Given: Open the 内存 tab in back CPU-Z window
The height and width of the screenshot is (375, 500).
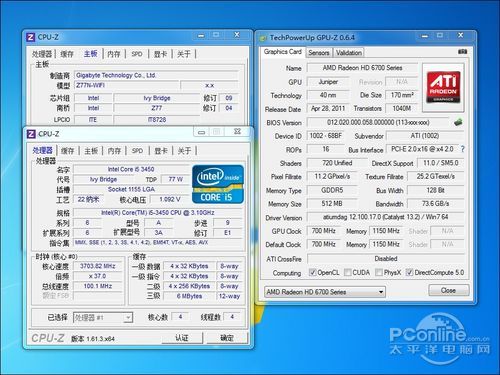Looking at the screenshot, I should (x=114, y=54).
